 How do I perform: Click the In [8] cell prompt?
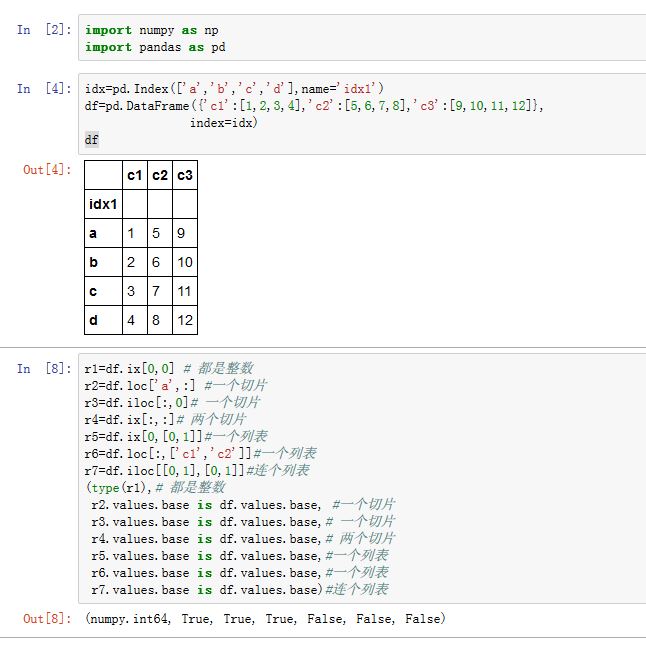click(43, 368)
